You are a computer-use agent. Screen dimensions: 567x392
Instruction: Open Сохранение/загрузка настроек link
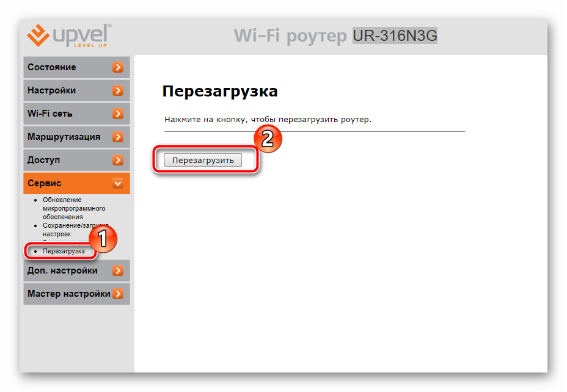click(75, 230)
